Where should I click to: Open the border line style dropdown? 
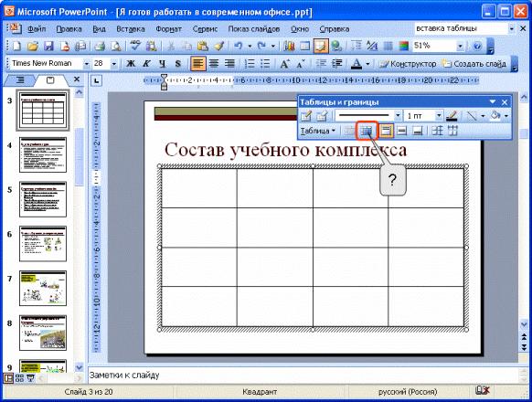pyautogui.click(x=398, y=116)
